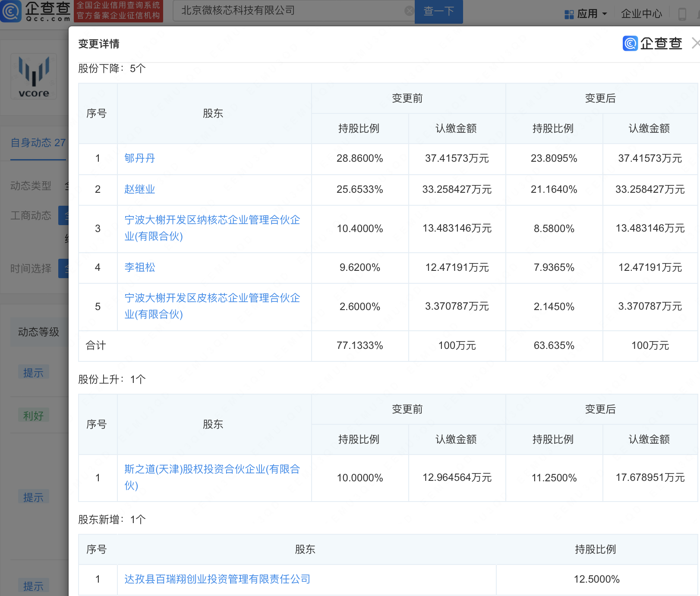Select the 28.8600% share ratio cell

(x=360, y=159)
